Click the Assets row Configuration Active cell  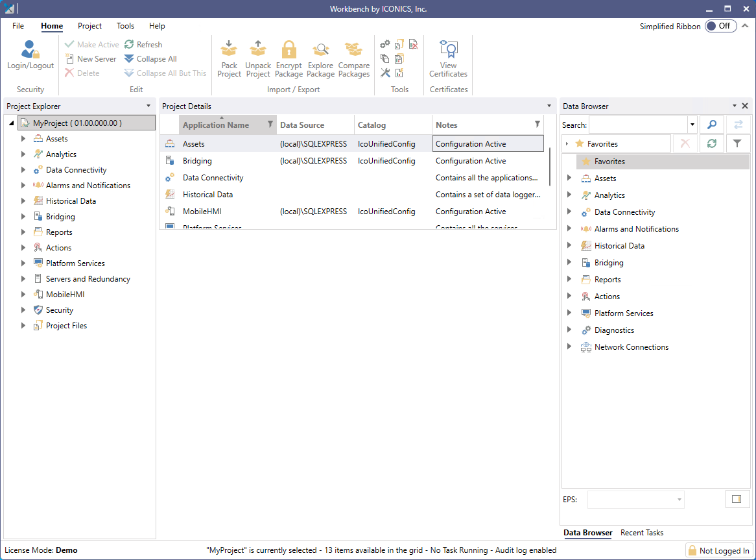tap(488, 144)
